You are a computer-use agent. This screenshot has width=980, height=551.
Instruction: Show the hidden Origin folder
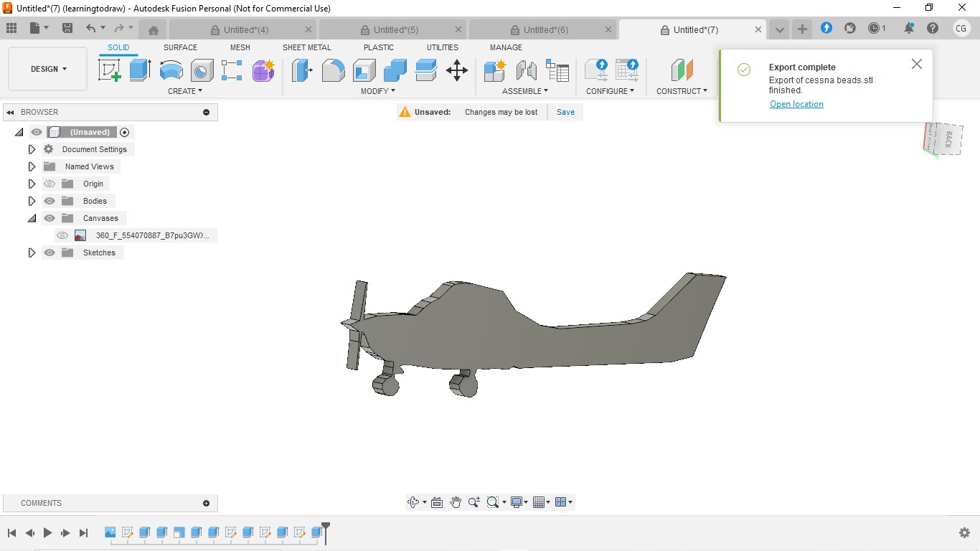(x=50, y=184)
